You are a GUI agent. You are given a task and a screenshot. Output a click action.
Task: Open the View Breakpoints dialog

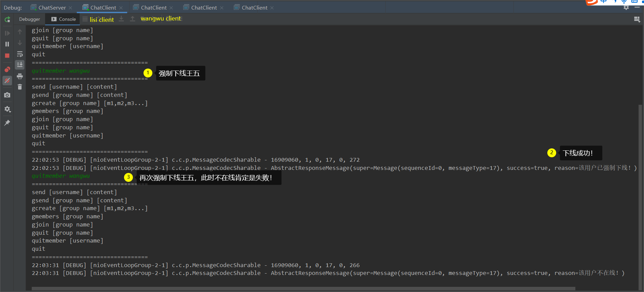coord(7,70)
